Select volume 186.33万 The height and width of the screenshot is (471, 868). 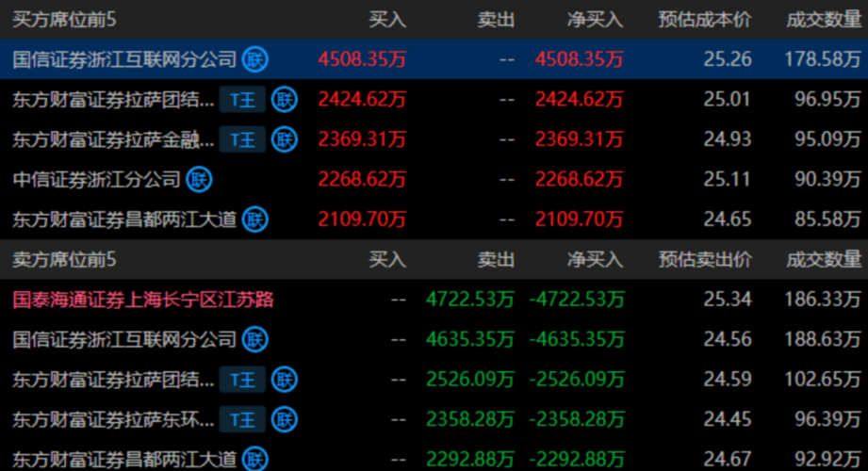823,300
